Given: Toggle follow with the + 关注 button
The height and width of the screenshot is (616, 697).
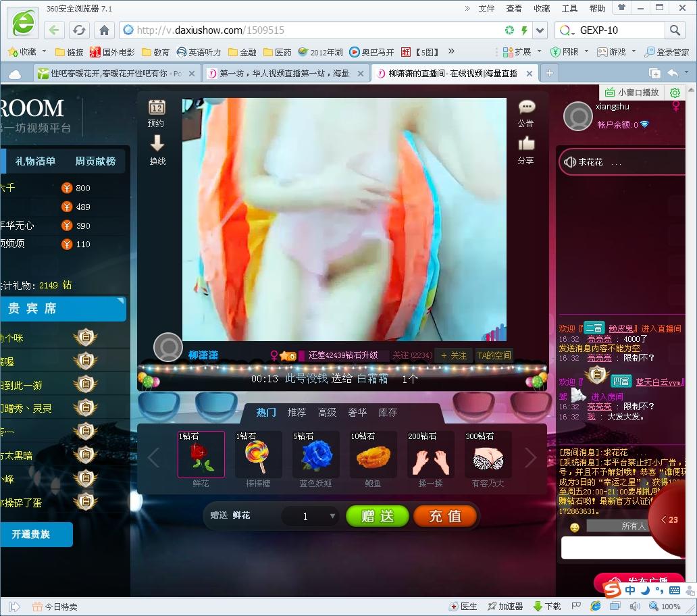Looking at the screenshot, I should pos(454,355).
